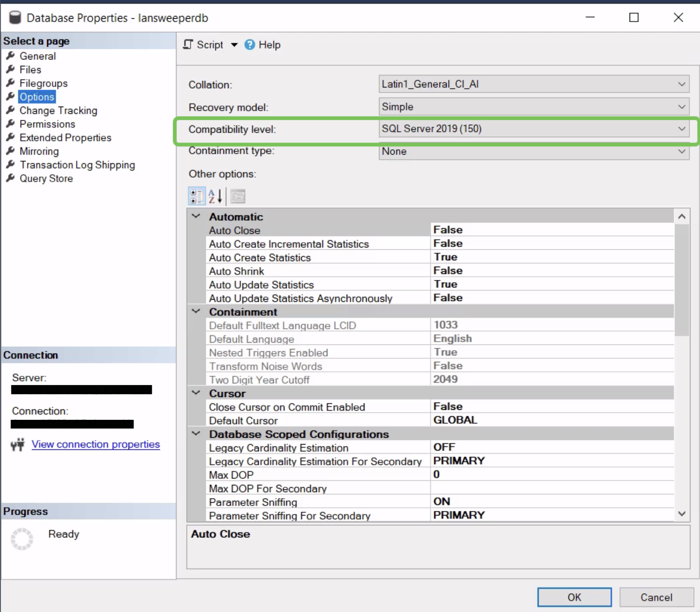Click wrench icon next to Mirroring

click(x=11, y=151)
